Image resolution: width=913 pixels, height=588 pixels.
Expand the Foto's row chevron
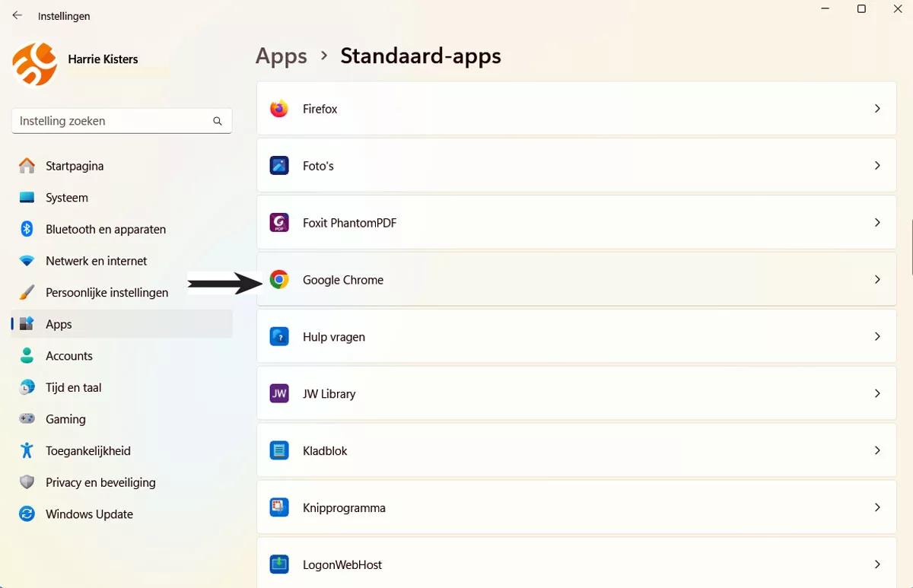(x=877, y=166)
